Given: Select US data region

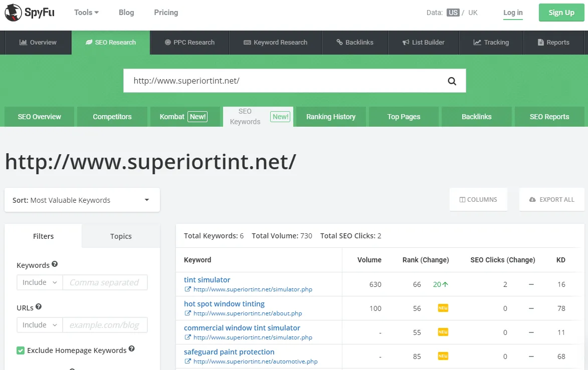Looking at the screenshot, I should click(x=453, y=13).
